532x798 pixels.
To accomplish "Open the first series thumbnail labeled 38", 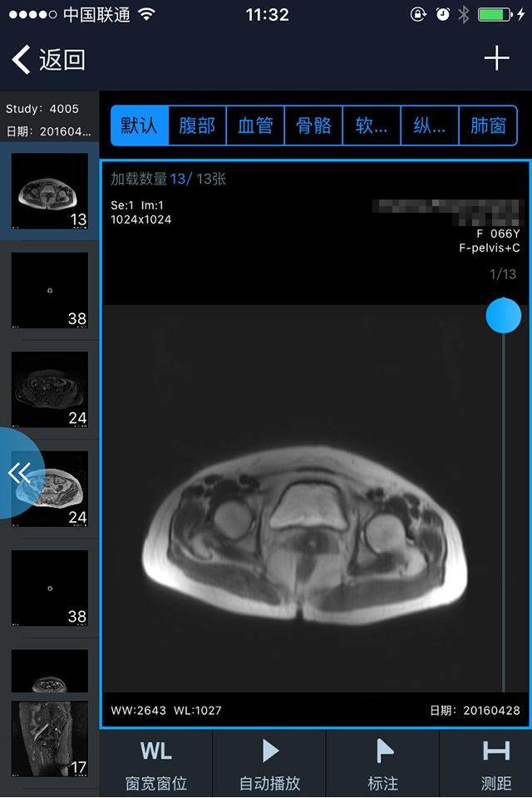I will point(49,290).
